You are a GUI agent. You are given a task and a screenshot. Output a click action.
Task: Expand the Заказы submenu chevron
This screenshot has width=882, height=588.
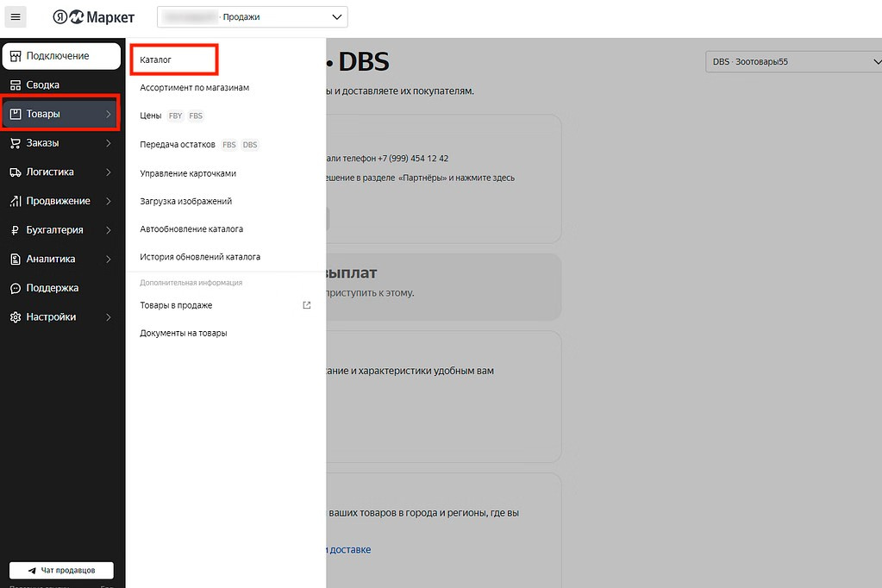coord(108,143)
